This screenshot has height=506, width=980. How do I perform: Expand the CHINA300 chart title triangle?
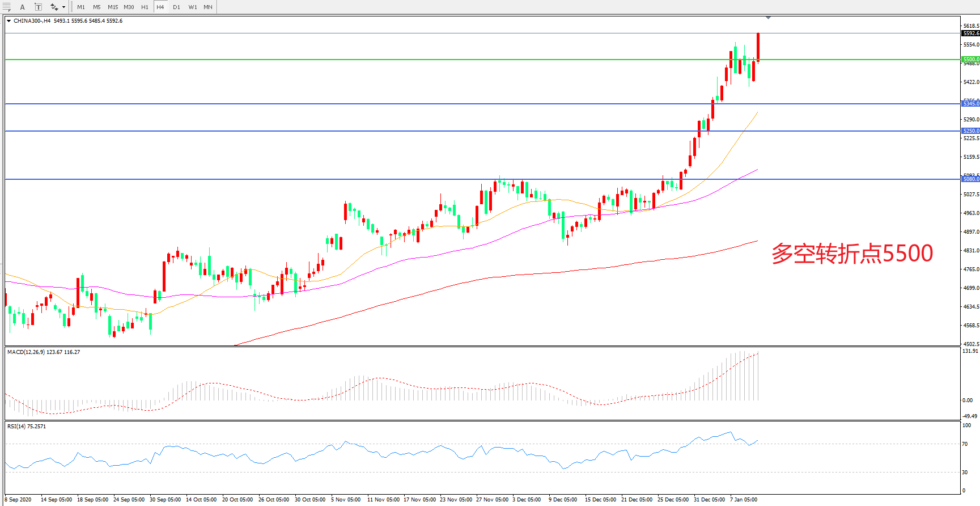9,21
